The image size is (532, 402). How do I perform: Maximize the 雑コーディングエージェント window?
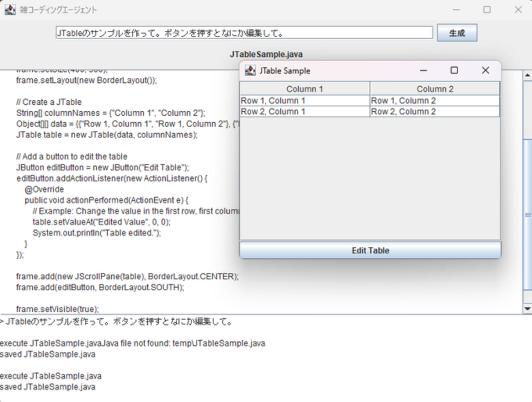(487, 9)
